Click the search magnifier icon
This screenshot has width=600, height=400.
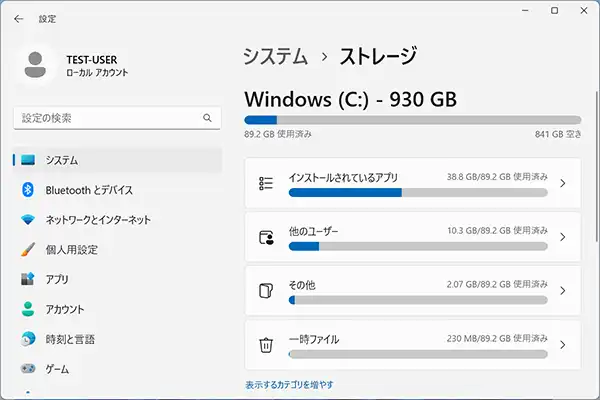pos(207,118)
